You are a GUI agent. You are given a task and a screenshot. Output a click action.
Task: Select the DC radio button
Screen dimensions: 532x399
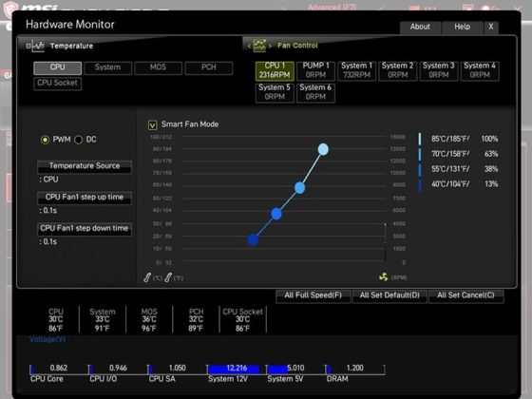(78, 140)
